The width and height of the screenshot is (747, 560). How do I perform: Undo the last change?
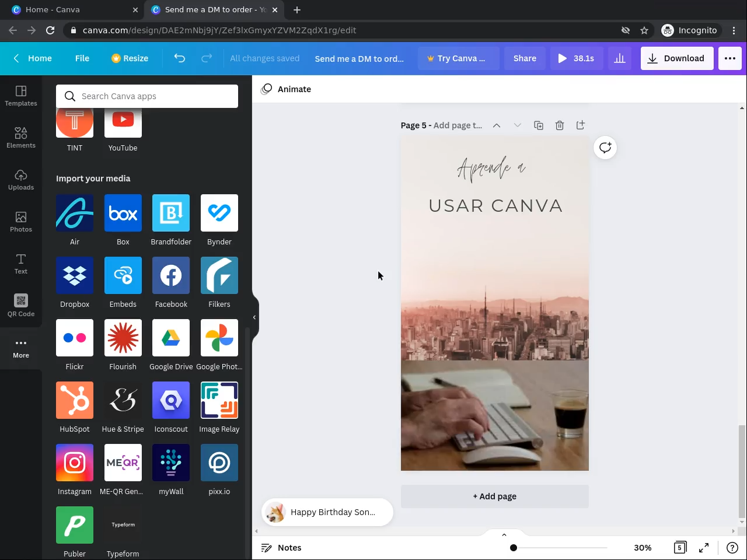click(x=180, y=58)
